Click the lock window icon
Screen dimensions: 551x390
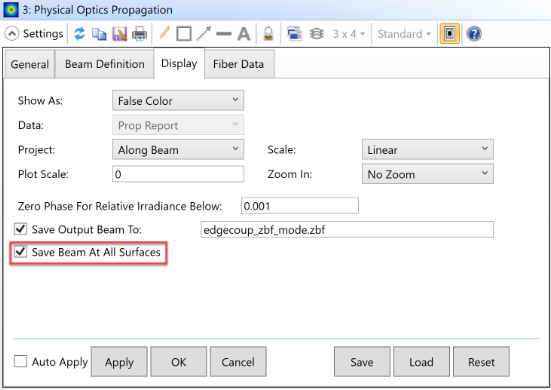click(x=268, y=34)
